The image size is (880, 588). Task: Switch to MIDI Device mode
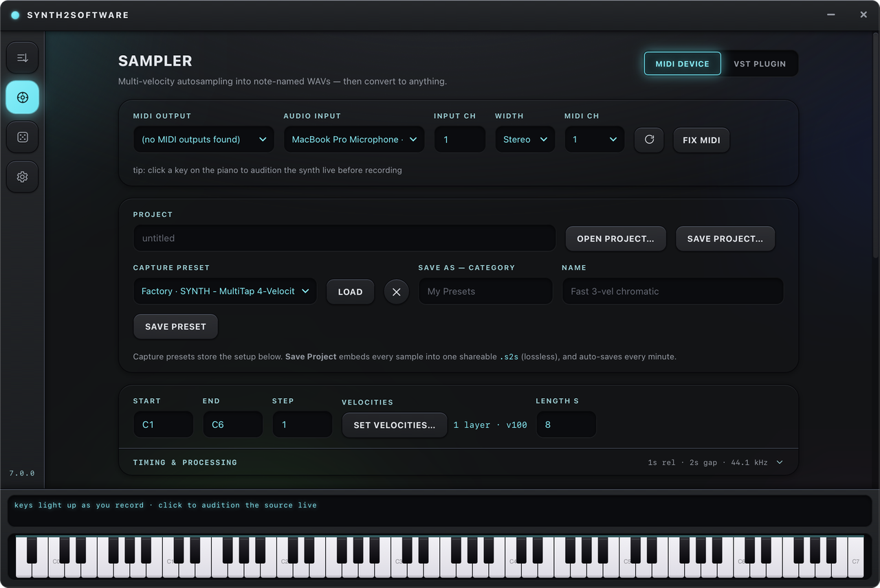coord(682,64)
